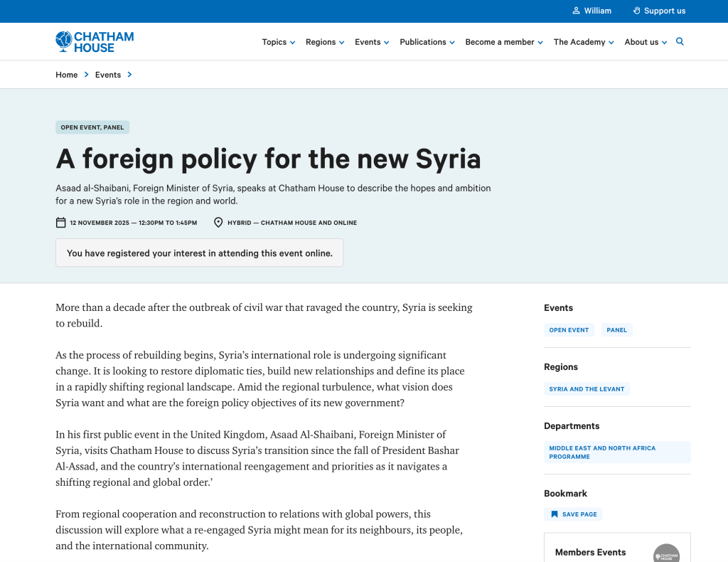728x562 pixels.
Task: Click the Bookmark sidebar heading
Action: point(565,493)
